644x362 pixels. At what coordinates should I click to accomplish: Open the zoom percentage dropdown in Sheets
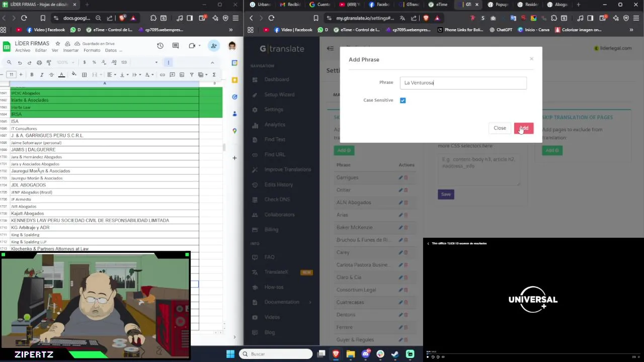click(65, 62)
